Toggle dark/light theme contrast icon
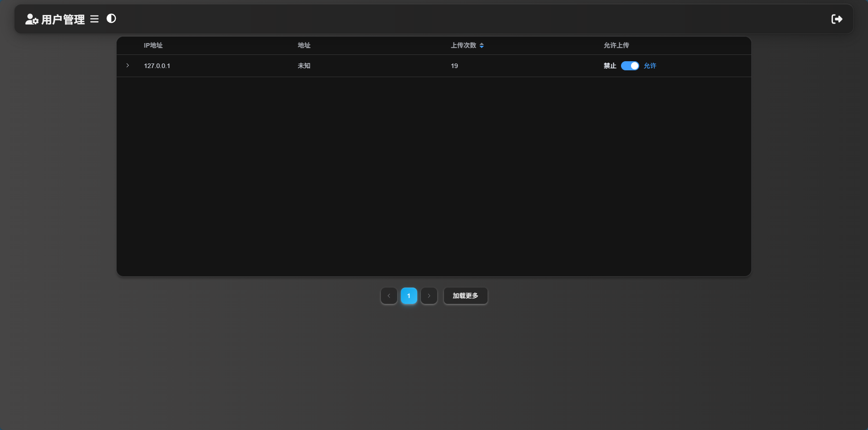 [111, 19]
